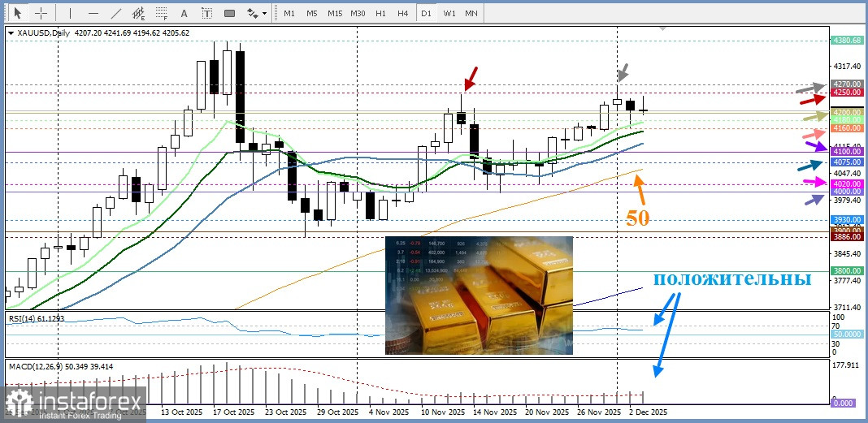Choose the horizontal line drawing tool
Viewport: 868px width, 423px height.
click(x=93, y=13)
